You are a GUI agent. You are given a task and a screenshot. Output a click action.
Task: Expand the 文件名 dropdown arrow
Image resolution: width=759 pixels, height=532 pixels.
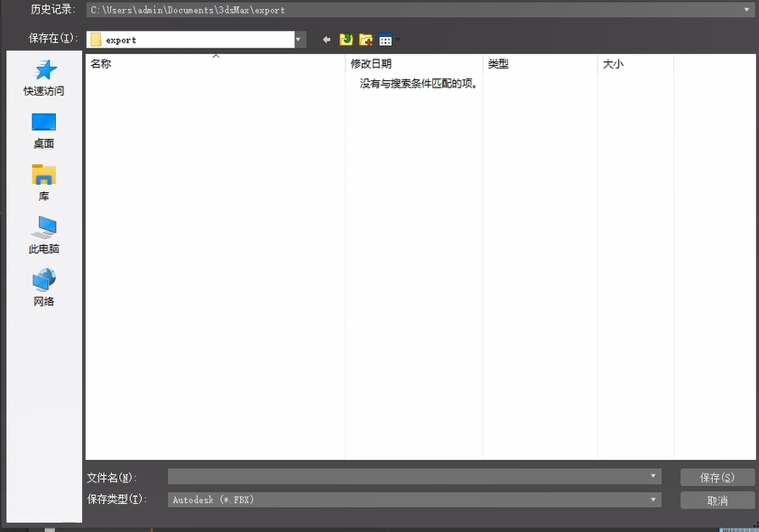tap(653, 476)
